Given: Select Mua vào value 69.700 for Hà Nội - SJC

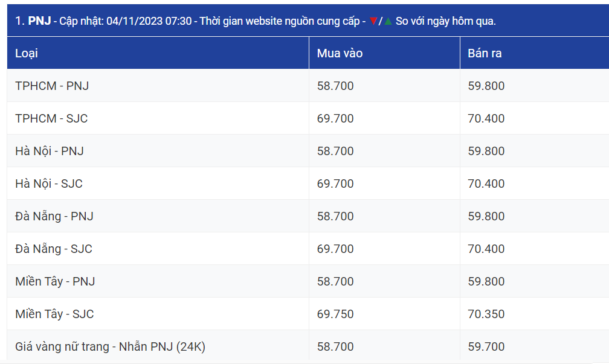Looking at the screenshot, I should (x=335, y=184).
